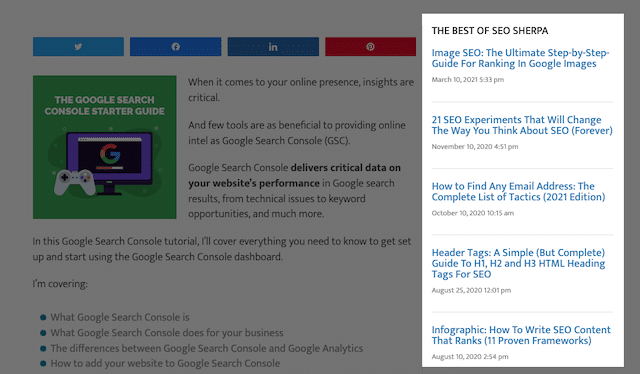Open Infographic: How To Write SEO Content link
640x374 pixels.
click(521, 335)
